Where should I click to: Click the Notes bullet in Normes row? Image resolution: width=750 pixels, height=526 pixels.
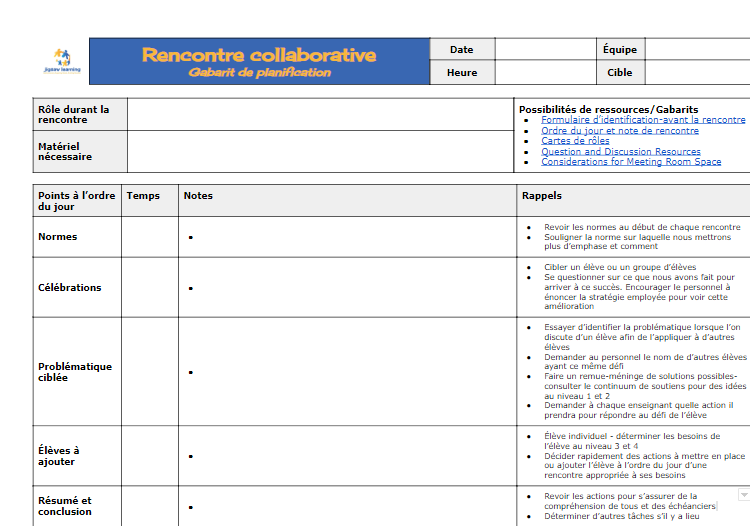click(191, 238)
